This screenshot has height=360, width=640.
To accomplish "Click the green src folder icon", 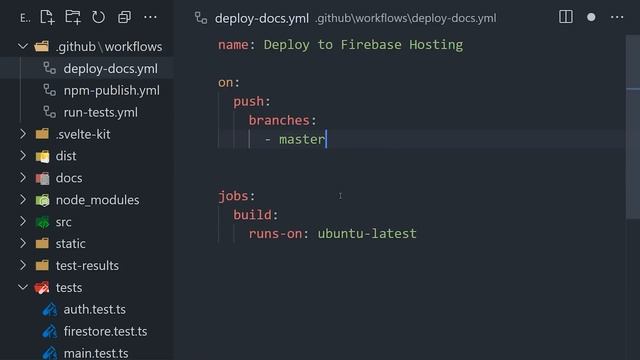I will pos(42,222).
